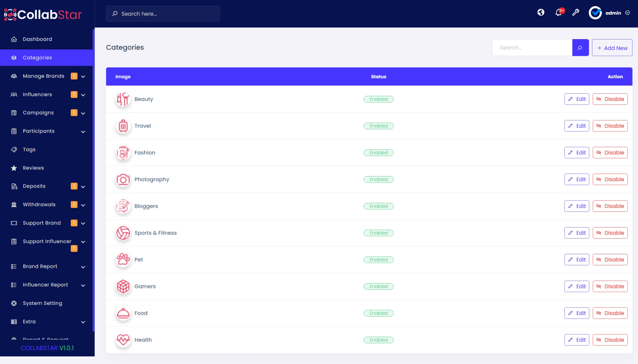The image size is (638, 364).
Task: Go to Dashboard in the sidebar
Action: pos(46,39)
